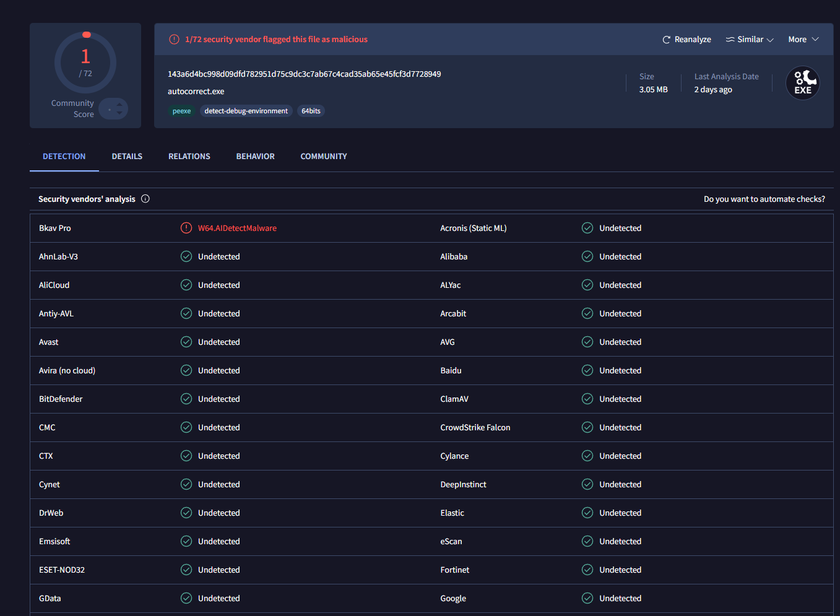This screenshot has height=616, width=840.
Task: Click GData undetected checkmark icon
Action: [186, 598]
